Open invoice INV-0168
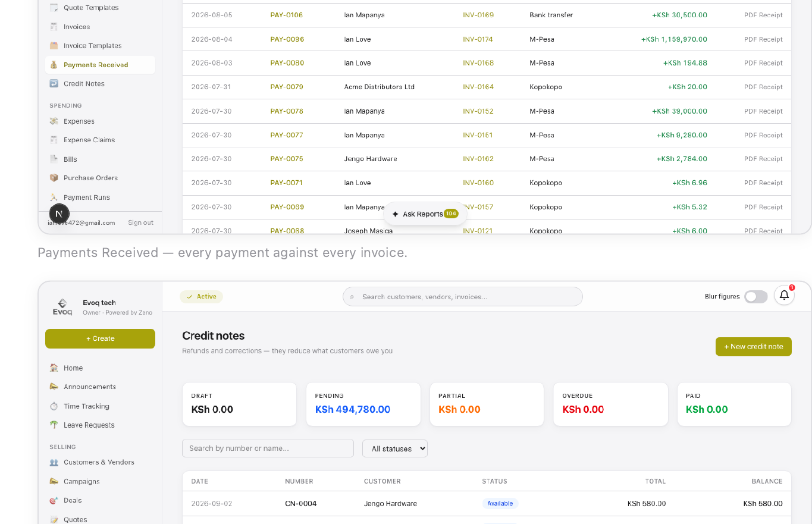The image size is (812, 524). 478,63
